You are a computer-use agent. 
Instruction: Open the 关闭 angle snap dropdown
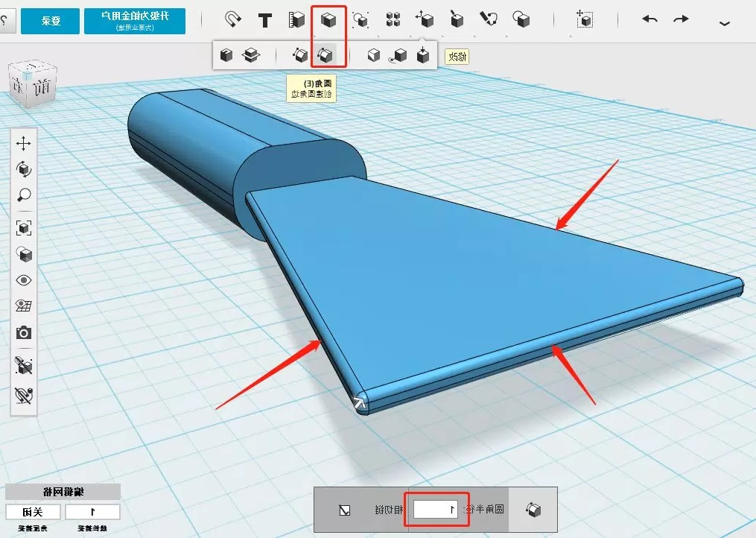point(33,511)
